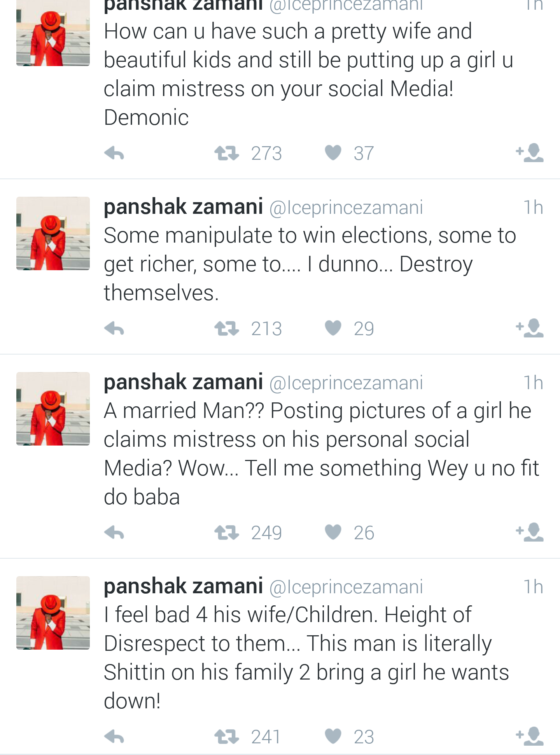Follow user from the 'wife/Children' tweet
Viewport: 560px width, 755px height.
(x=530, y=736)
